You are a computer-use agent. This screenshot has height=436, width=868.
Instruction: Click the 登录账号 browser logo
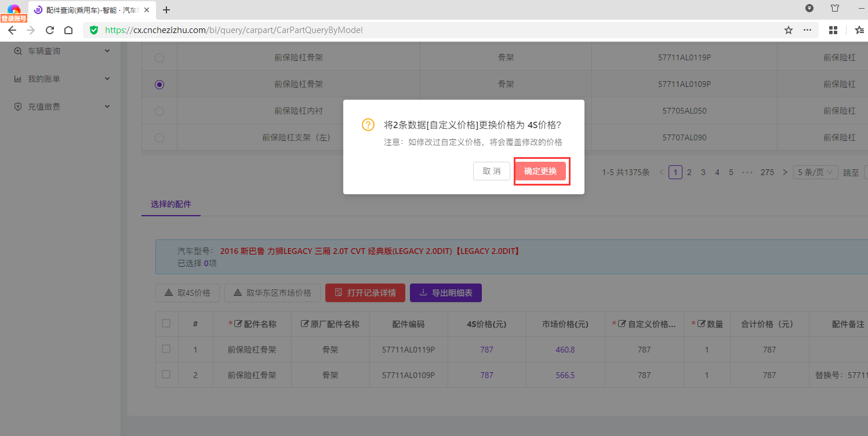[13, 13]
